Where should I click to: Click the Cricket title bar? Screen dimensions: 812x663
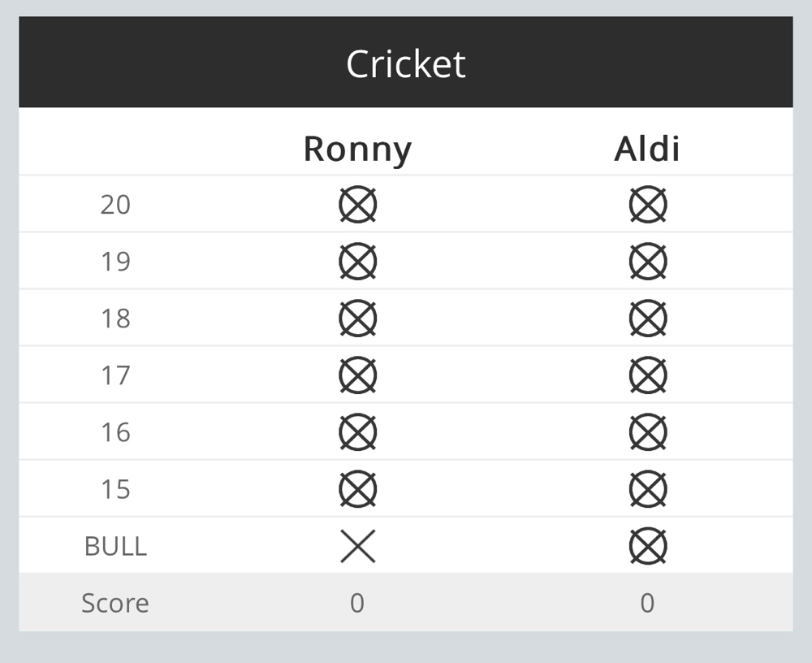(x=406, y=62)
